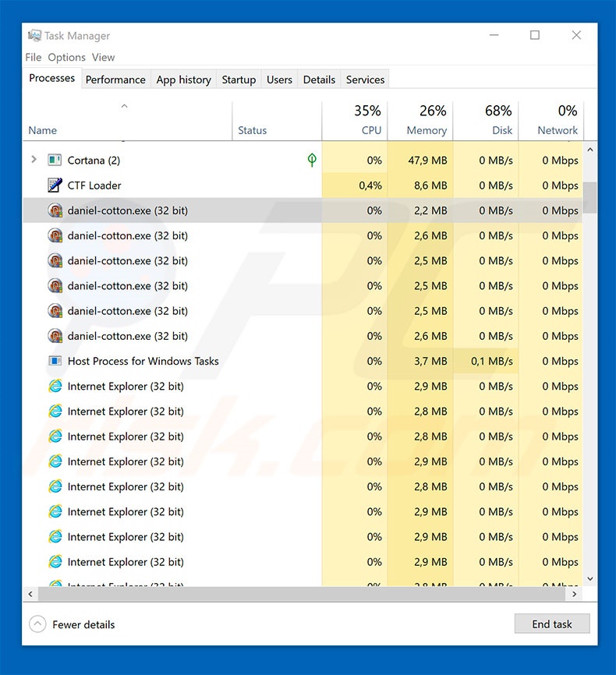Viewport: 616px width, 675px height.
Task: Select the Processes tab
Action: [x=51, y=79]
